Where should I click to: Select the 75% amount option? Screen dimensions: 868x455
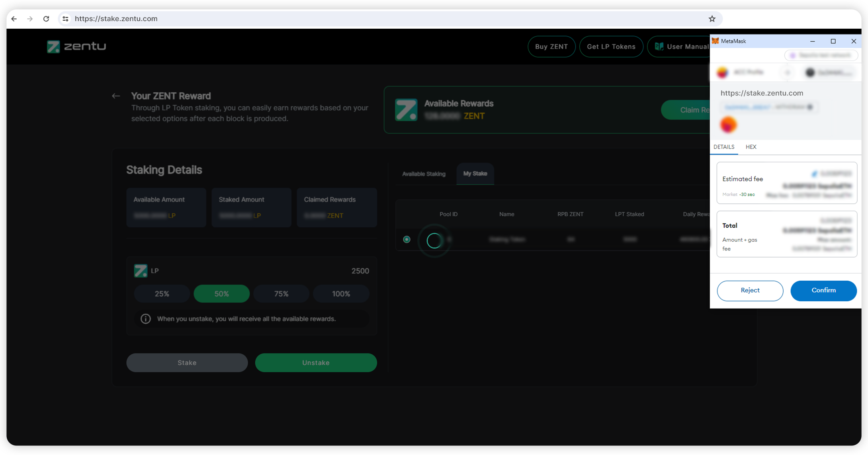coord(281,294)
